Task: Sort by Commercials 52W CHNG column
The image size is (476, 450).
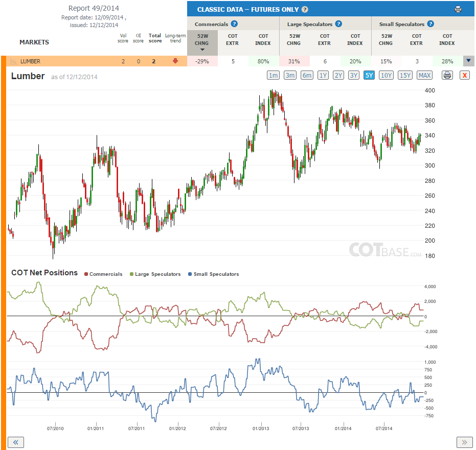Action: 202,43
